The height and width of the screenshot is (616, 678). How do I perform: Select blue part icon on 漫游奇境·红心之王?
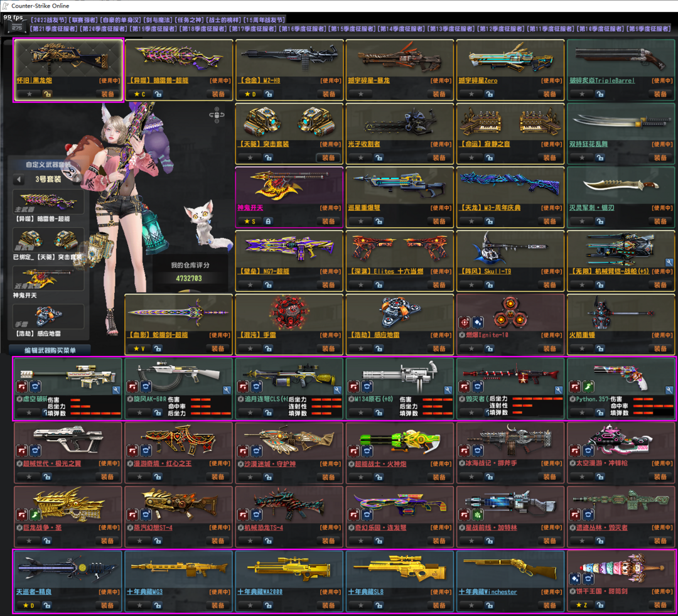point(146,451)
